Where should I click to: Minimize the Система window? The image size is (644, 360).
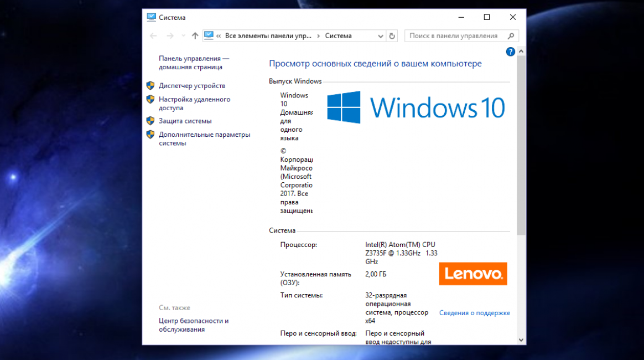461,17
